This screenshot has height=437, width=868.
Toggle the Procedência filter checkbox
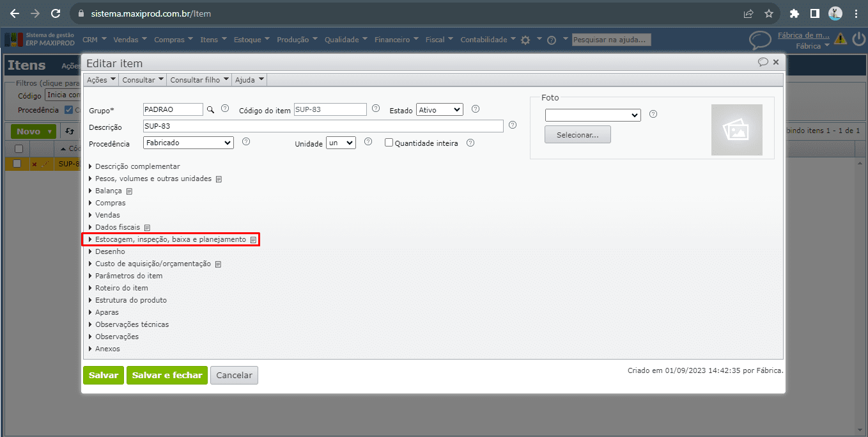point(69,110)
